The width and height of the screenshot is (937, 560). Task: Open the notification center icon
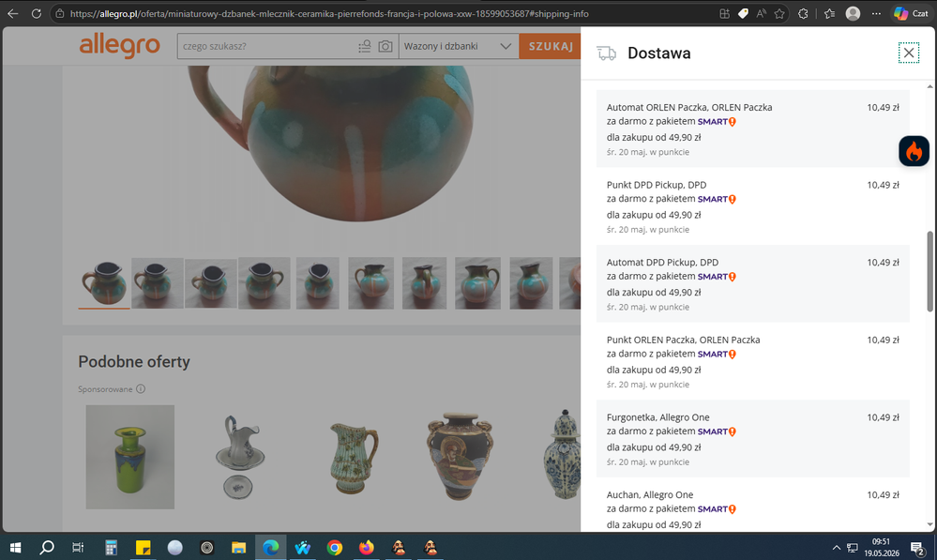tap(917, 548)
